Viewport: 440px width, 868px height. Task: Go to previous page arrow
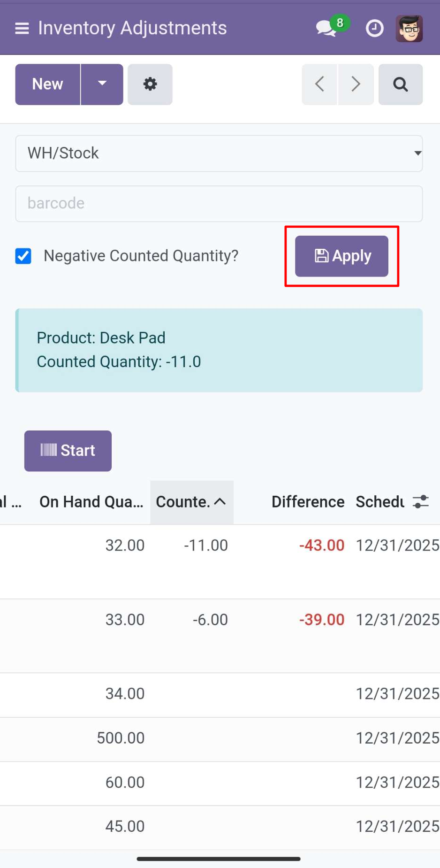click(x=319, y=84)
